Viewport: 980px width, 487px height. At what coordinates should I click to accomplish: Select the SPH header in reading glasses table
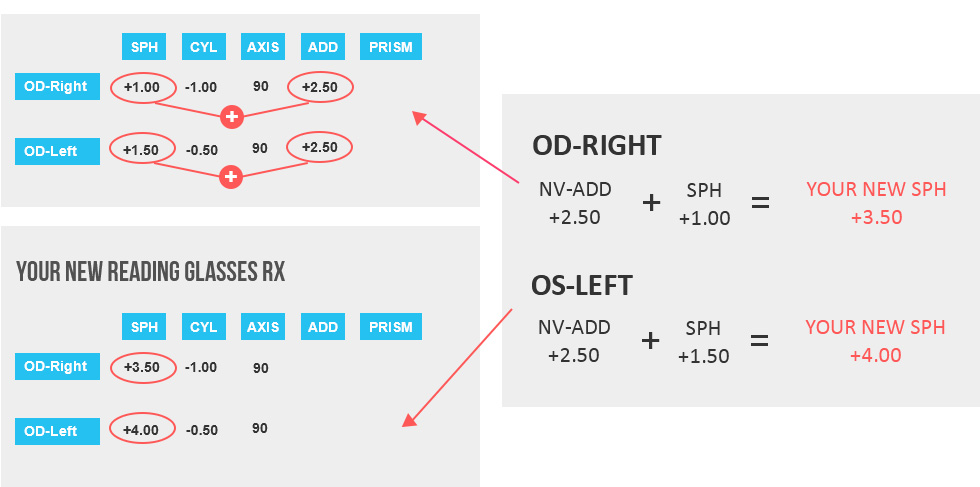[x=144, y=327]
